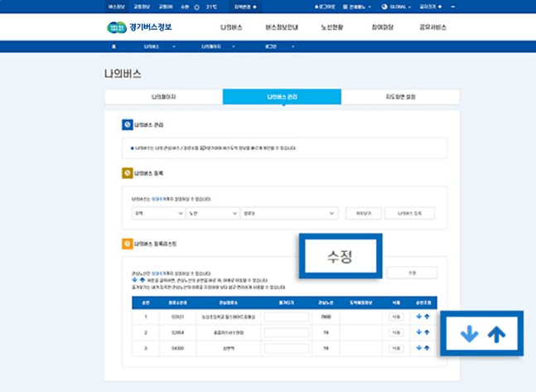The height and width of the screenshot is (392, 536).
Task: Click the 버스정보 top-bar tab
Action: click(x=117, y=7)
